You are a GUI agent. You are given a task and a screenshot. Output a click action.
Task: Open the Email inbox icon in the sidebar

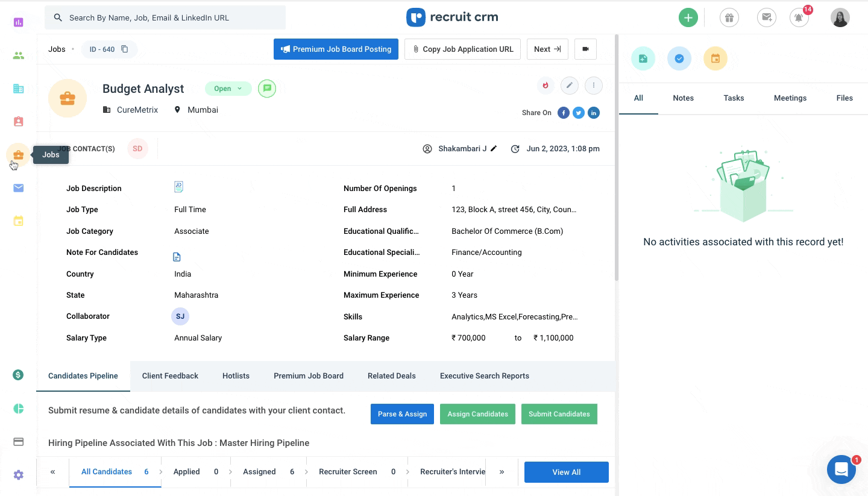pyautogui.click(x=18, y=187)
